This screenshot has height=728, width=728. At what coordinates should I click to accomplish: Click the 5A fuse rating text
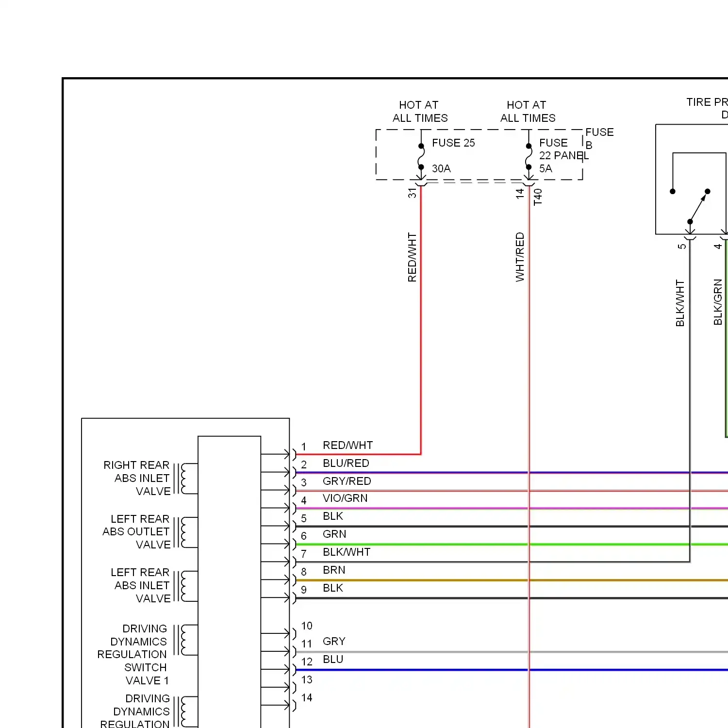[x=546, y=168]
